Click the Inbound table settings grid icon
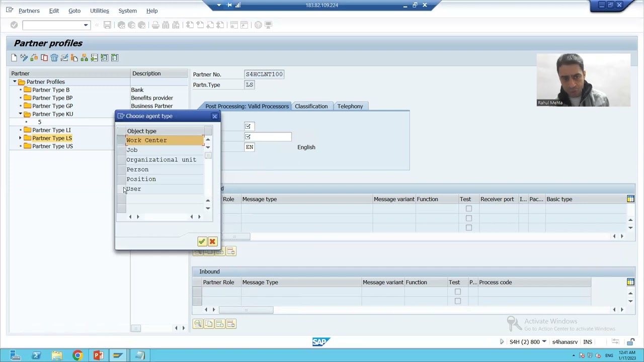 630,282
